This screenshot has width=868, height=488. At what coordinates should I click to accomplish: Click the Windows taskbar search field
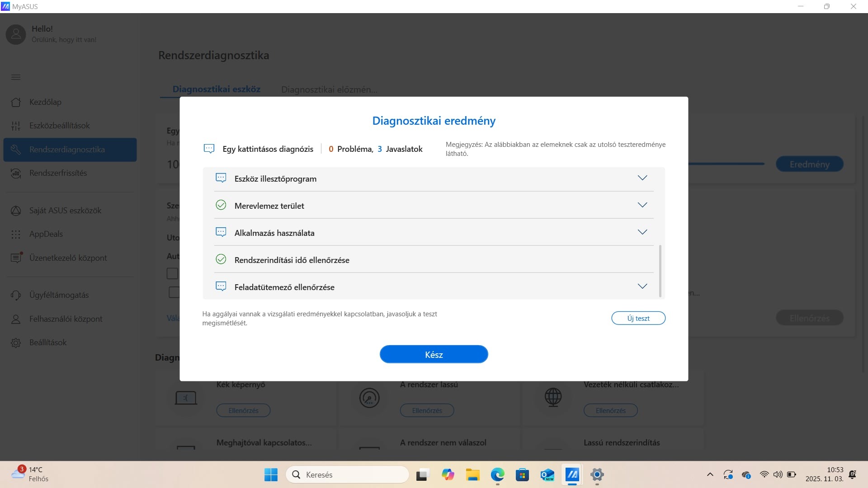(347, 474)
